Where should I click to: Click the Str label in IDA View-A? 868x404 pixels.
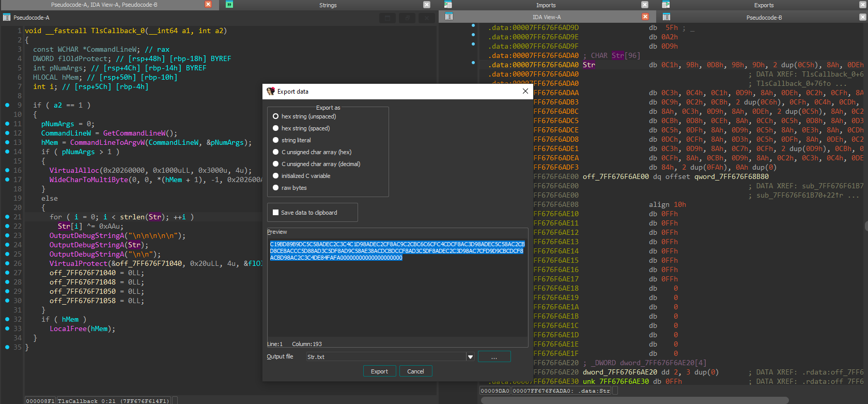pos(589,65)
